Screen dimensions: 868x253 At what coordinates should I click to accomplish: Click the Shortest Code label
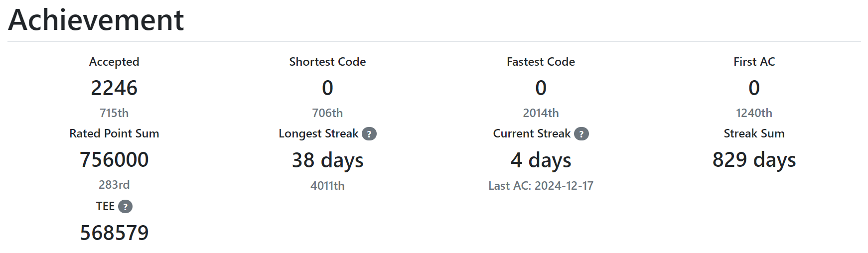(x=327, y=62)
